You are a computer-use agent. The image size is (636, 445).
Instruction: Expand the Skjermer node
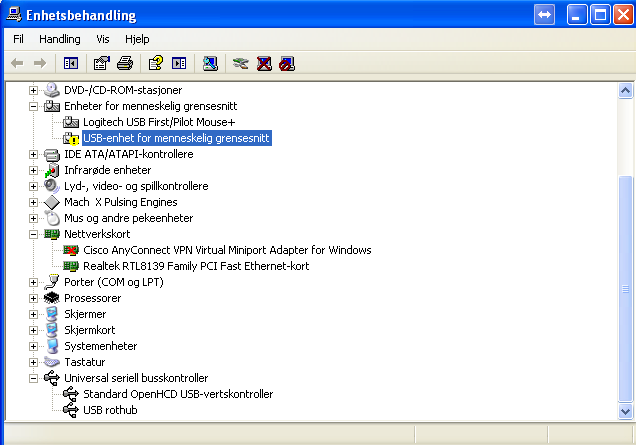click(x=33, y=314)
